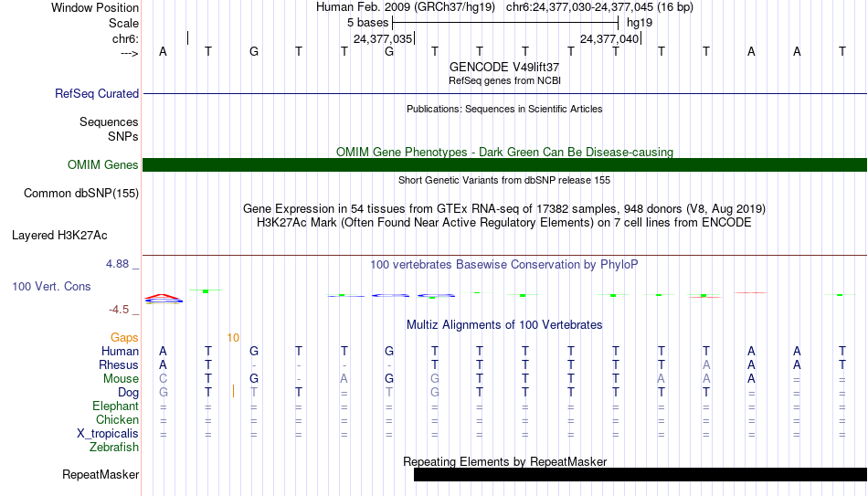This screenshot has height=496, width=868.
Task: Click the Layered H3K27Ac track label
Action: click(59, 236)
